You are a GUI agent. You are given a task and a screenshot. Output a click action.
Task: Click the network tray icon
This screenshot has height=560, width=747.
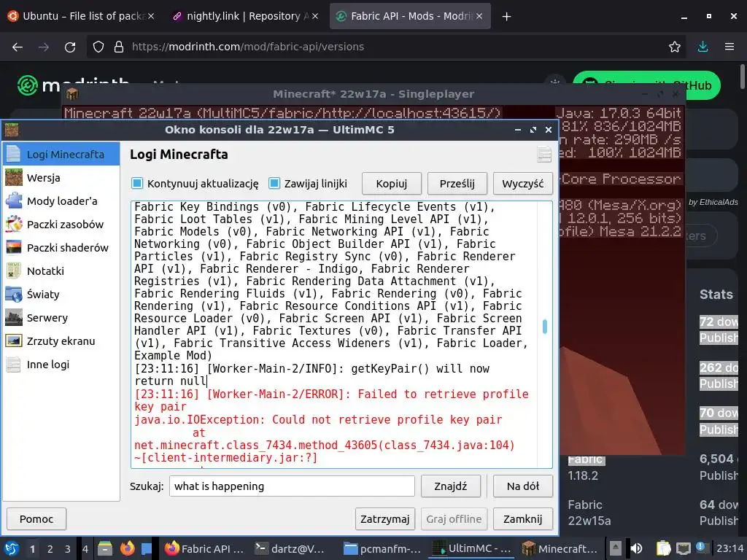pyautogui.click(x=683, y=548)
